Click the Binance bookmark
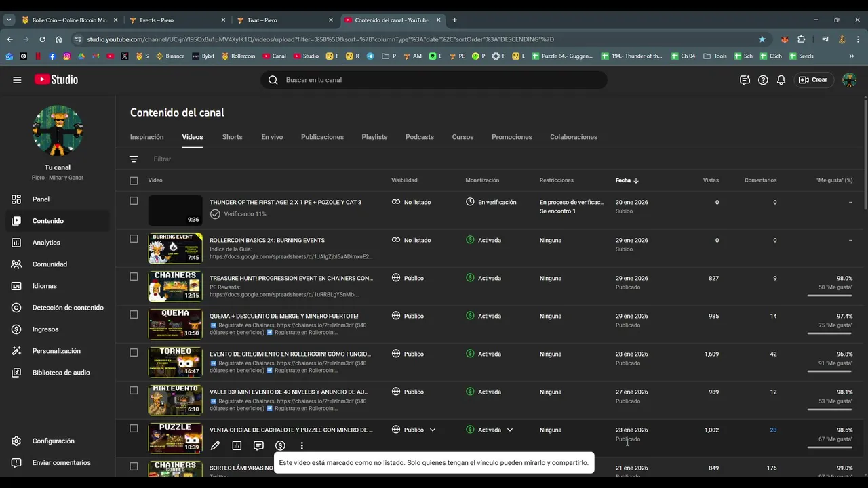The width and height of the screenshot is (868, 488). tap(170, 56)
